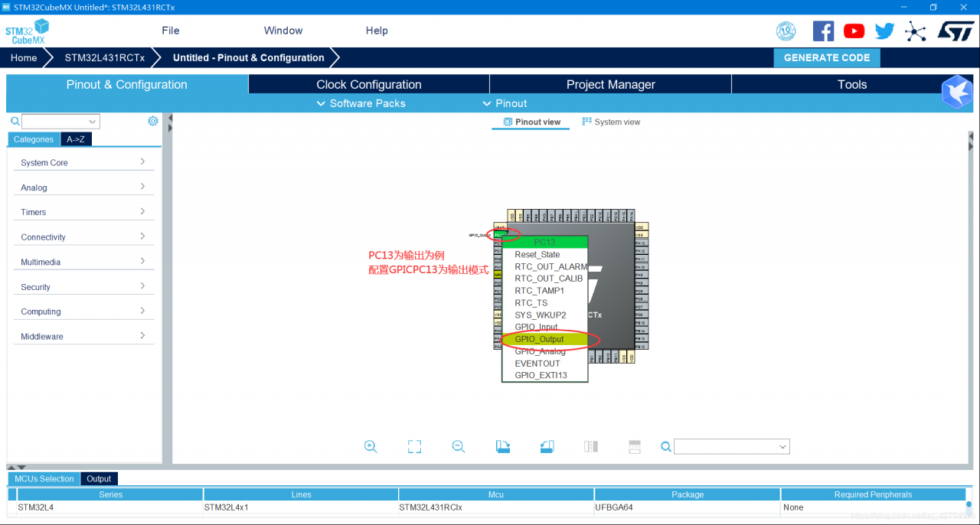Select the Pinout view tab
The width and height of the screenshot is (980, 525).
(531, 122)
